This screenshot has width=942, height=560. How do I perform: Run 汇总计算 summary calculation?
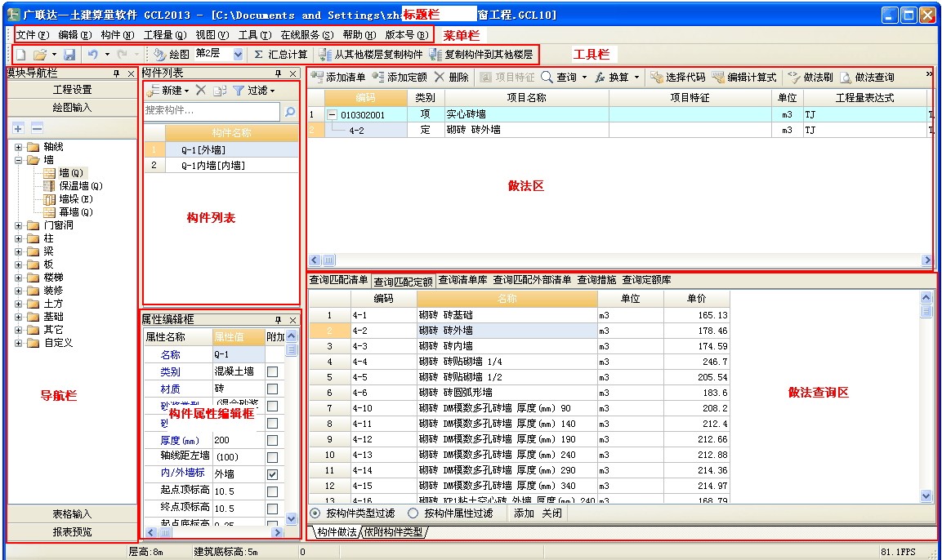[x=280, y=55]
